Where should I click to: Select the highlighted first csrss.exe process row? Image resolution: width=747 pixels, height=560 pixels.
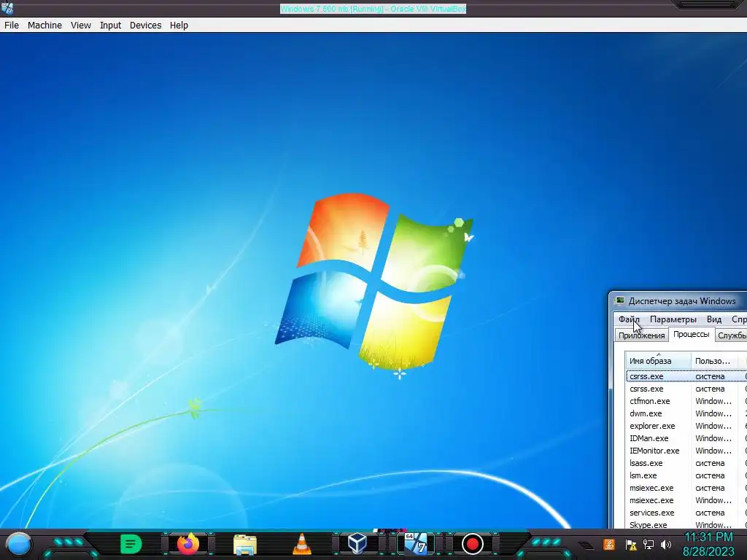[x=686, y=376]
